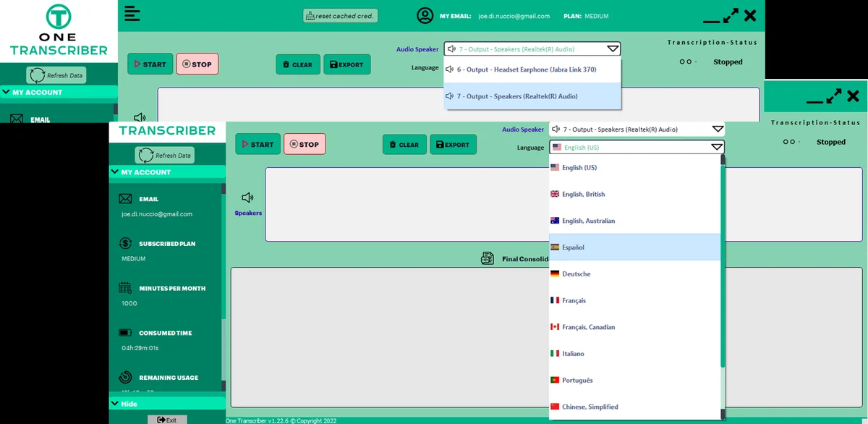Click the Subscribed Plan dollar icon
The height and width of the screenshot is (424, 868).
click(x=125, y=244)
